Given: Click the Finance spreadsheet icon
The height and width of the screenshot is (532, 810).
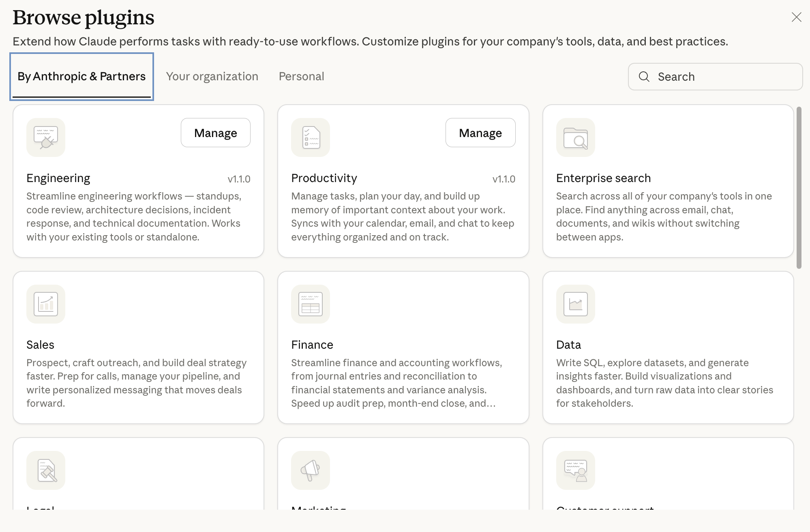Looking at the screenshot, I should 311,304.
